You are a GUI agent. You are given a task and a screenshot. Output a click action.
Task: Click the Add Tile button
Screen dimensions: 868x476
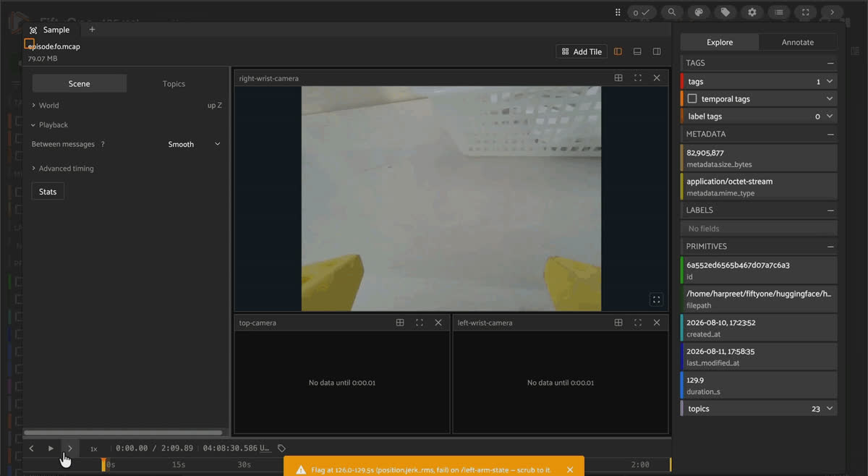coord(582,52)
